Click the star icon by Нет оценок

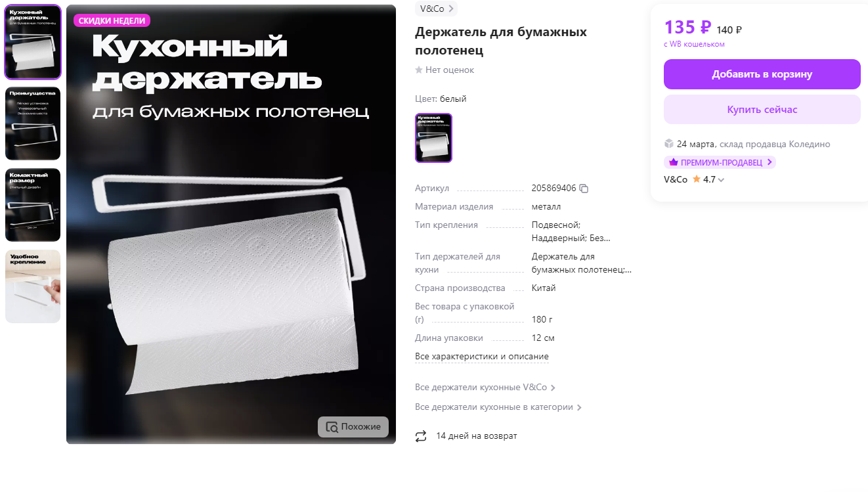pos(419,70)
